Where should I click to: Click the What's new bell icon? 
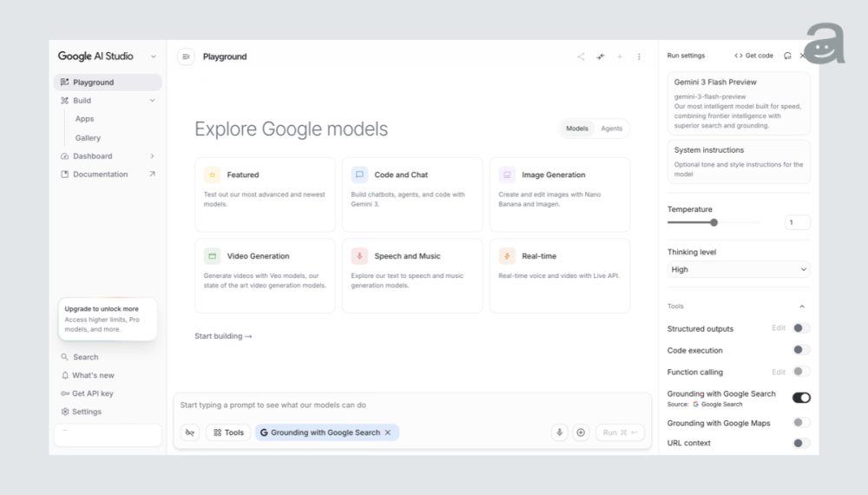[65, 375]
